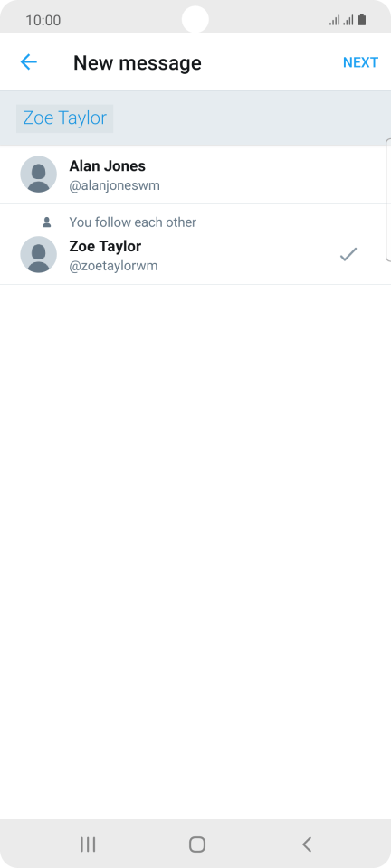Tap the Android navigation back chevron
The height and width of the screenshot is (868, 391).
307,844
